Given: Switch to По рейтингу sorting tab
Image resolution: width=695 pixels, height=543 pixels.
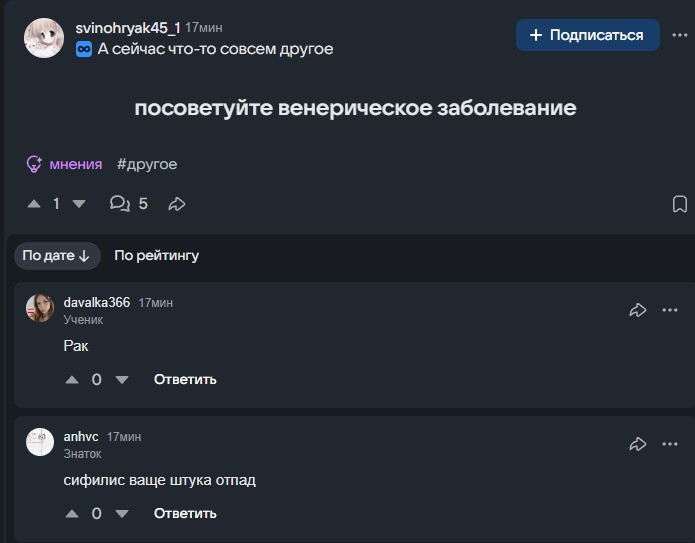Looking at the screenshot, I should pyautogui.click(x=156, y=256).
